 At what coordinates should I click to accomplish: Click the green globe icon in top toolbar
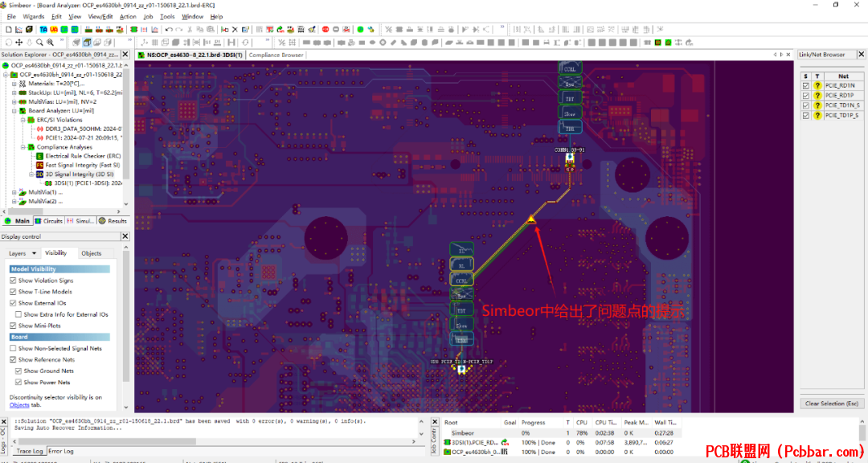(360, 30)
